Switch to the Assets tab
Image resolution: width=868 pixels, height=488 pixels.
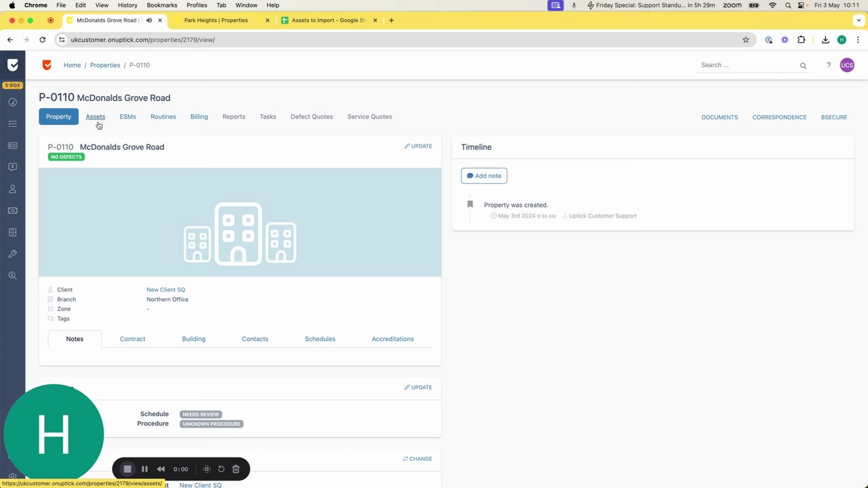coord(96,117)
